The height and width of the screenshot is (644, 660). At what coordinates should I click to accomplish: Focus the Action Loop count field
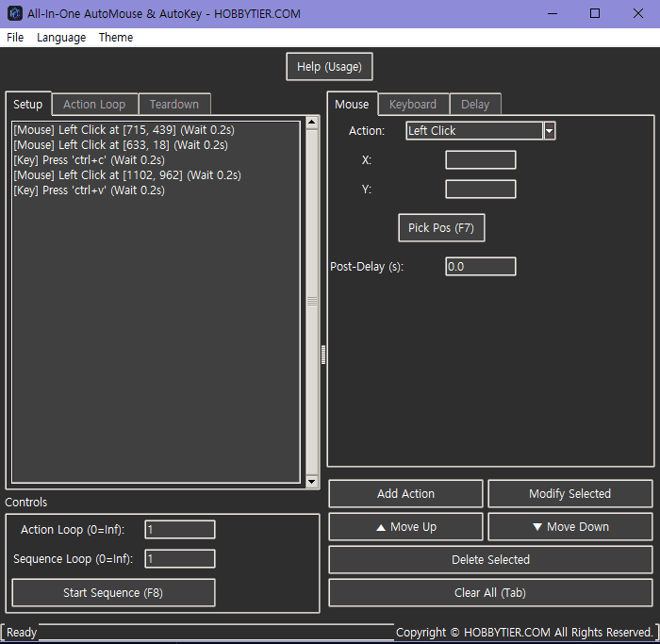[180, 530]
